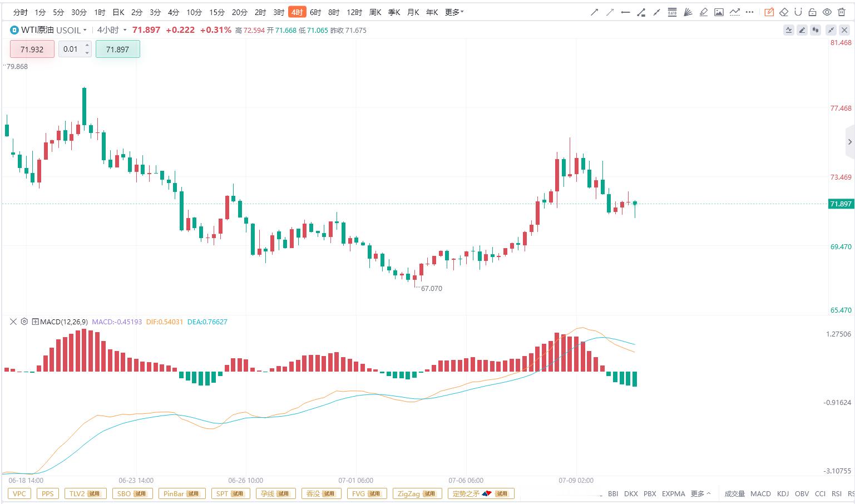Switch to the 日K timeframe
This screenshot has width=855, height=504.
tap(118, 12)
